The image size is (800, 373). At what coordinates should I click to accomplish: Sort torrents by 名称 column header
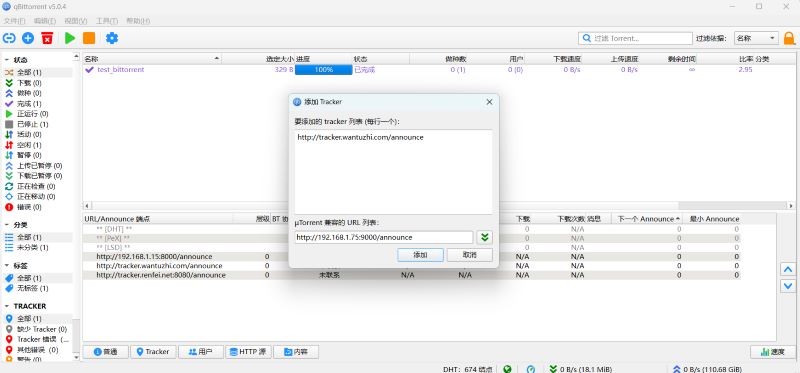pos(152,59)
